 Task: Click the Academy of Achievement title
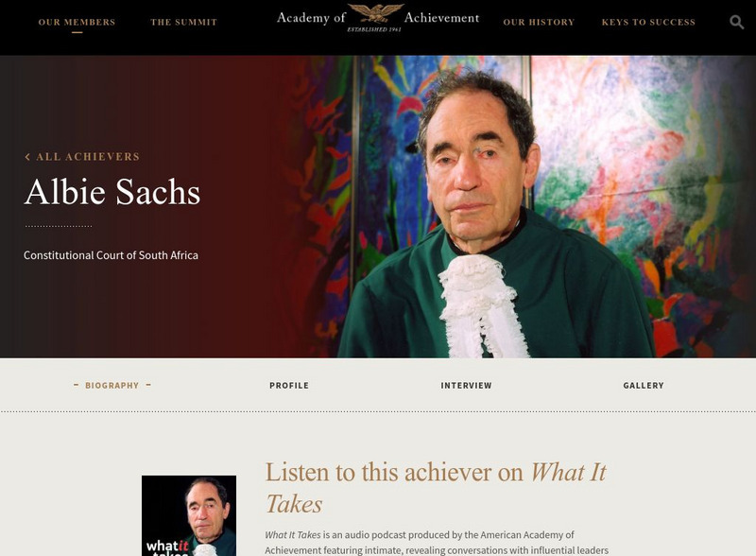coord(378,18)
